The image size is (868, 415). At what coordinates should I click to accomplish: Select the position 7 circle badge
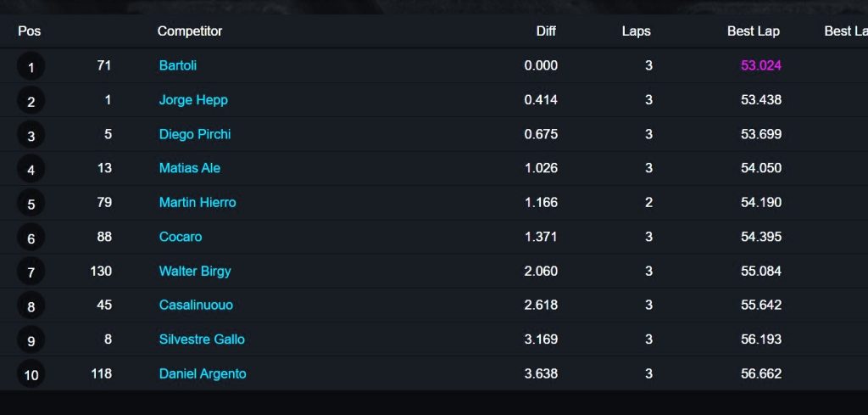31,272
